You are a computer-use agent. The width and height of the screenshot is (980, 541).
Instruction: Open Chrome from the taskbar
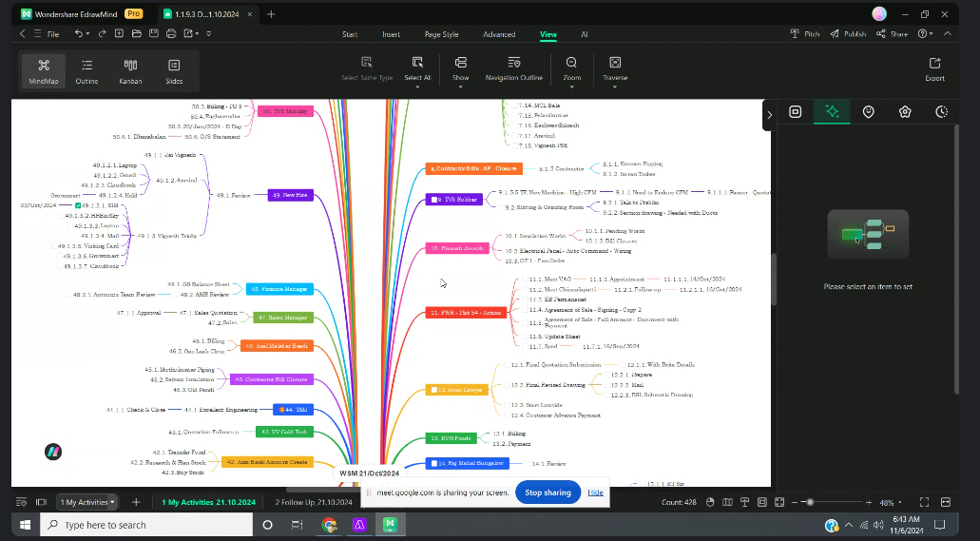(330, 525)
